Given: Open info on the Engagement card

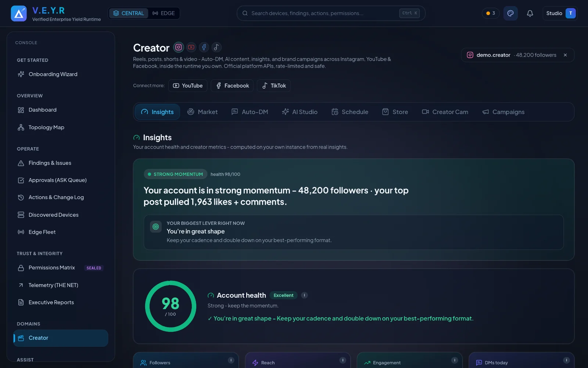Looking at the screenshot, I should click(x=455, y=360).
